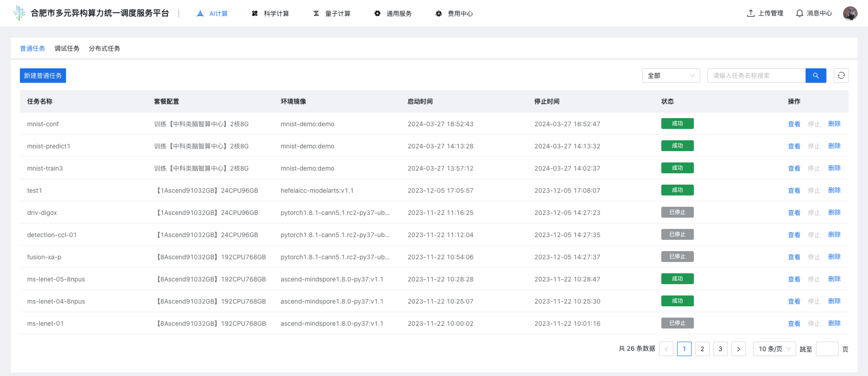Click 查看 for the mnist-conf task
Image resolution: width=868 pixels, height=376 pixels.
click(x=794, y=124)
